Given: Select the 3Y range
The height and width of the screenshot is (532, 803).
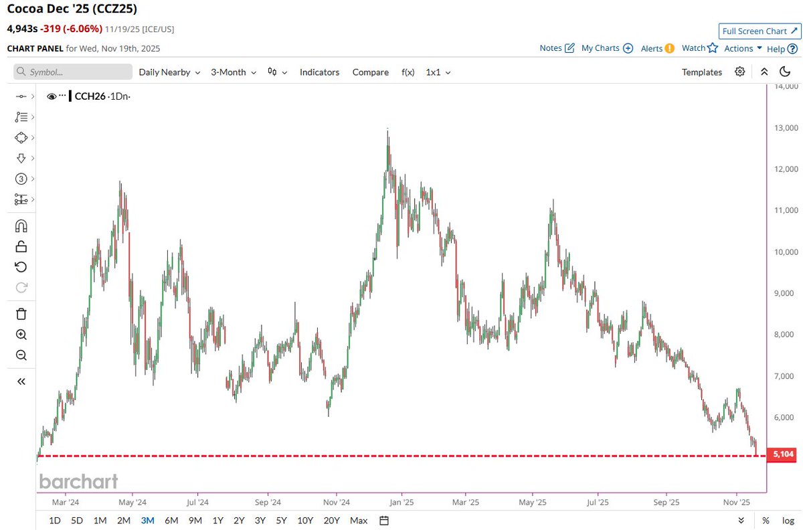Looking at the screenshot, I should (x=260, y=520).
